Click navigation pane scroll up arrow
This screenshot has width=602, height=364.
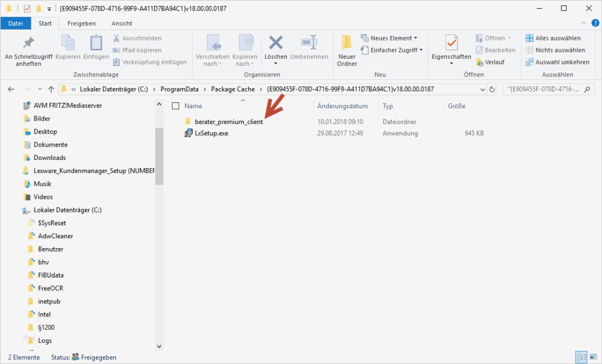click(x=159, y=104)
